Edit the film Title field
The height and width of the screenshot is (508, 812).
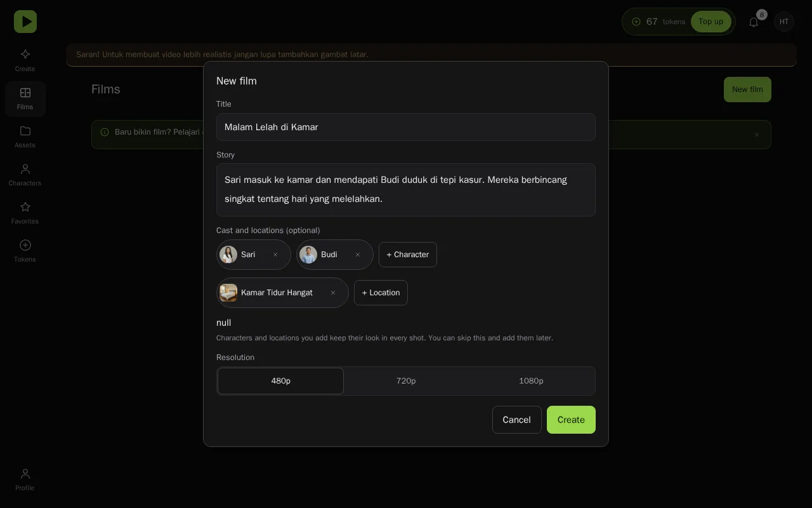coord(406,127)
